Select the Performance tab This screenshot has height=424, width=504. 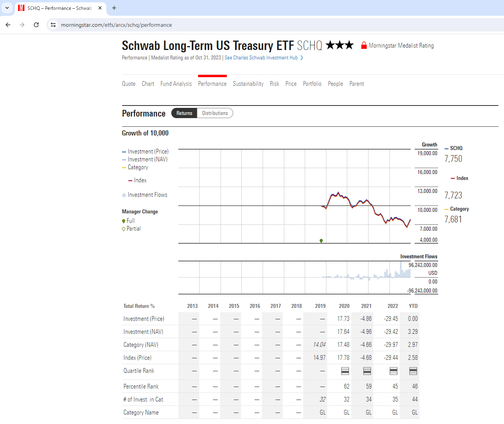[212, 84]
